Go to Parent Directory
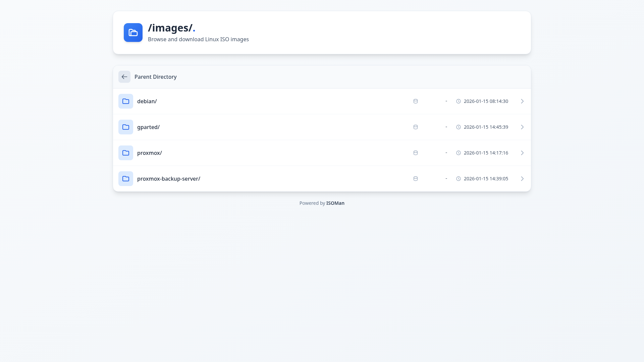This screenshot has width=644, height=362. pos(155,77)
